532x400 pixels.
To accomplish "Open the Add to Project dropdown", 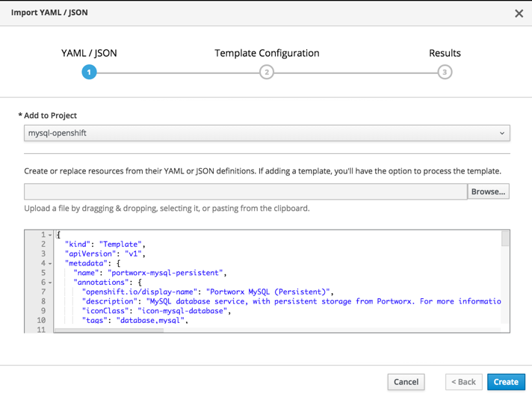I will coord(267,133).
